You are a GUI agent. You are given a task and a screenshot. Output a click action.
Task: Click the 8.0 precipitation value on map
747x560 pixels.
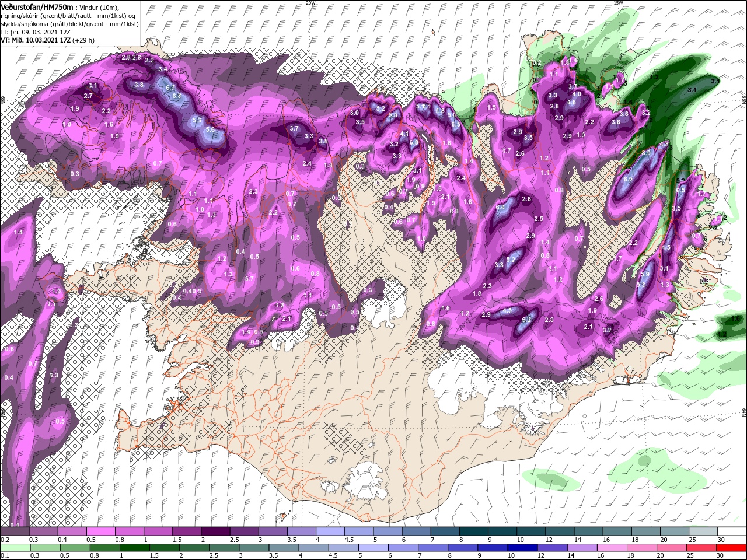coord(646,152)
